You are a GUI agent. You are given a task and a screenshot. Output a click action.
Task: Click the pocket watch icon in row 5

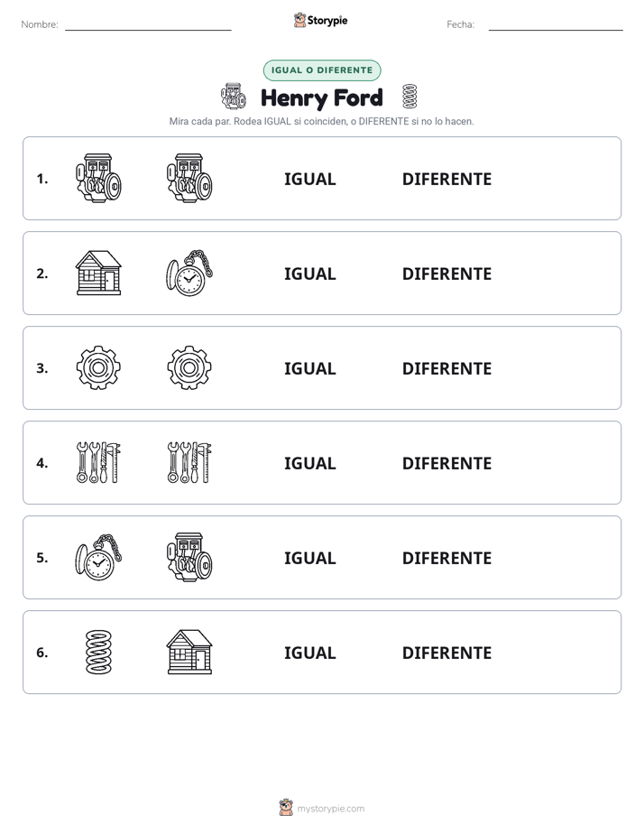tap(98, 557)
